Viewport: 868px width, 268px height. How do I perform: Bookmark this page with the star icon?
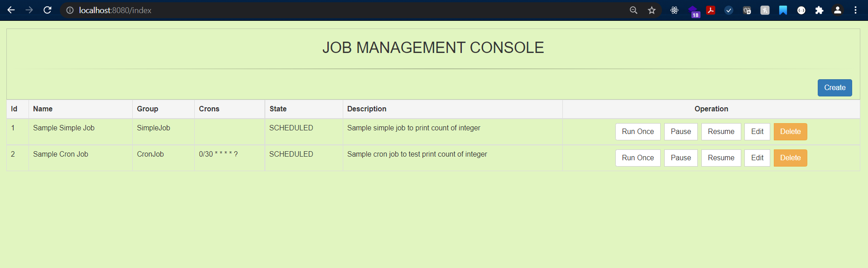pyautogui.click(x=652, y=10)
